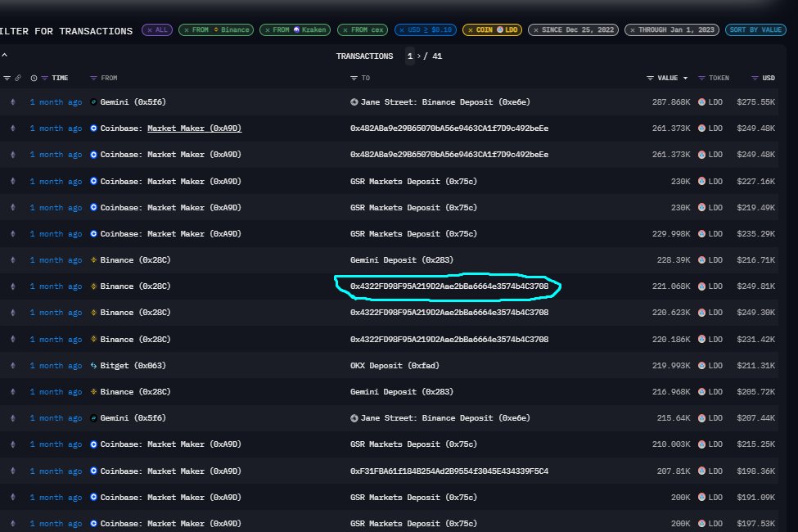Click the TRANSACTIONS heading label

tap(364, 56)
